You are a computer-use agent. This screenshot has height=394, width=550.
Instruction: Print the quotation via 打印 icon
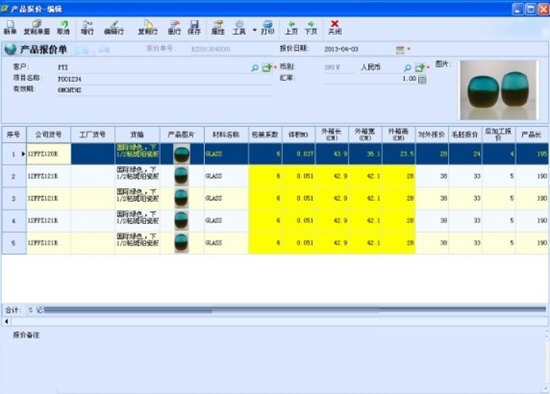tap(267, 27)
